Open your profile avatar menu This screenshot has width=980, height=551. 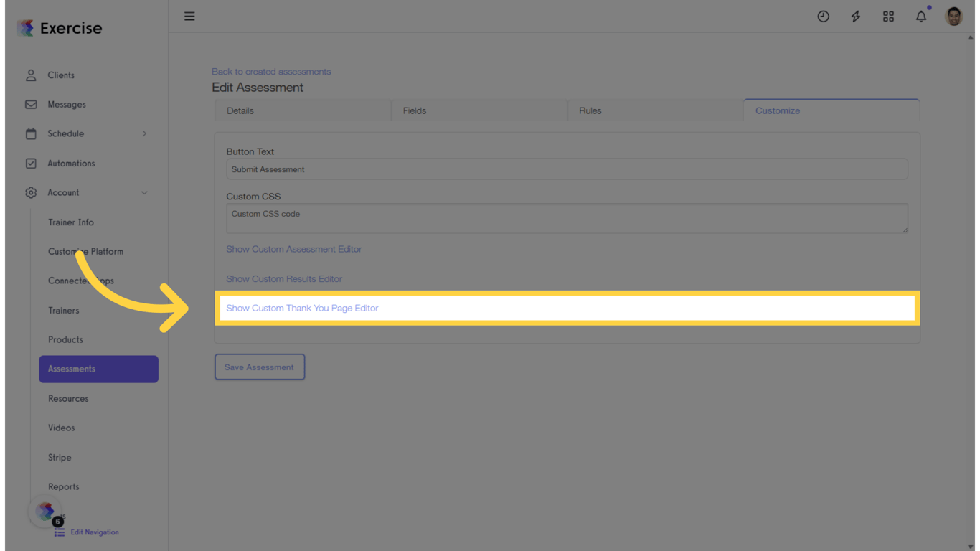pos(953,16)
